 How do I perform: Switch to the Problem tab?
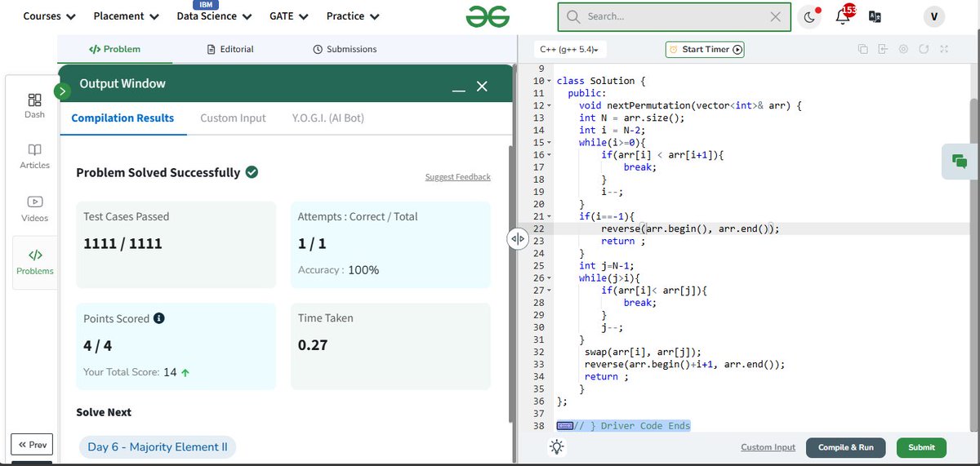click(114, 49)
